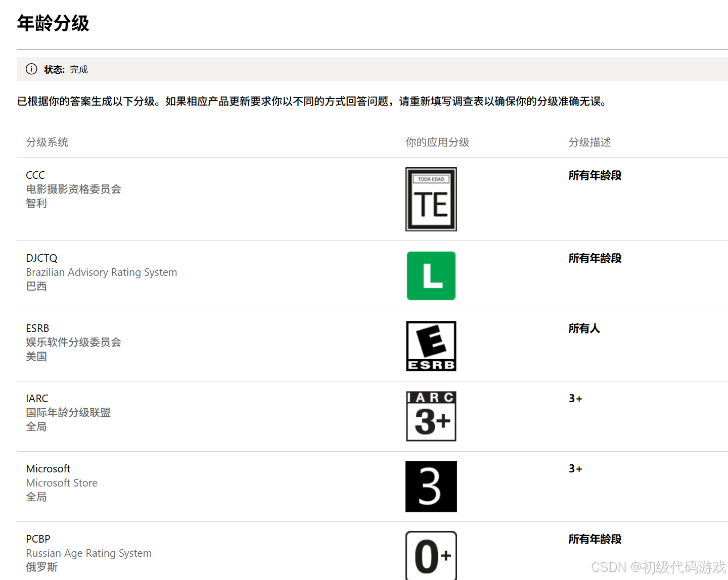Click Russian Age Rating System text

point(89,553)
